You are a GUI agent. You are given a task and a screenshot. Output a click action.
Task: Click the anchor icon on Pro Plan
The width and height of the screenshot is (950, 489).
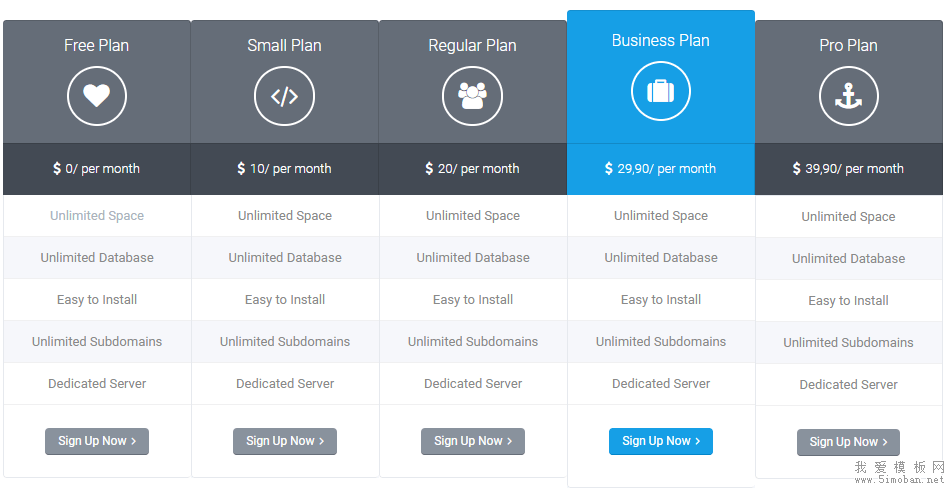click(848, 96)
